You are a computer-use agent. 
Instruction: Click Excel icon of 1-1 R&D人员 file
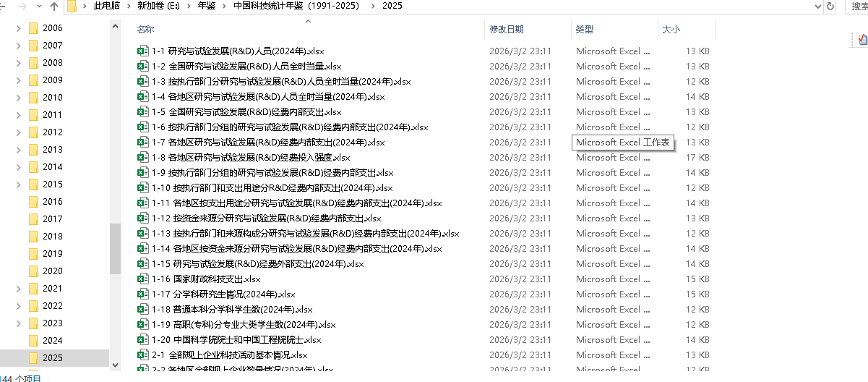click(143, 51)
